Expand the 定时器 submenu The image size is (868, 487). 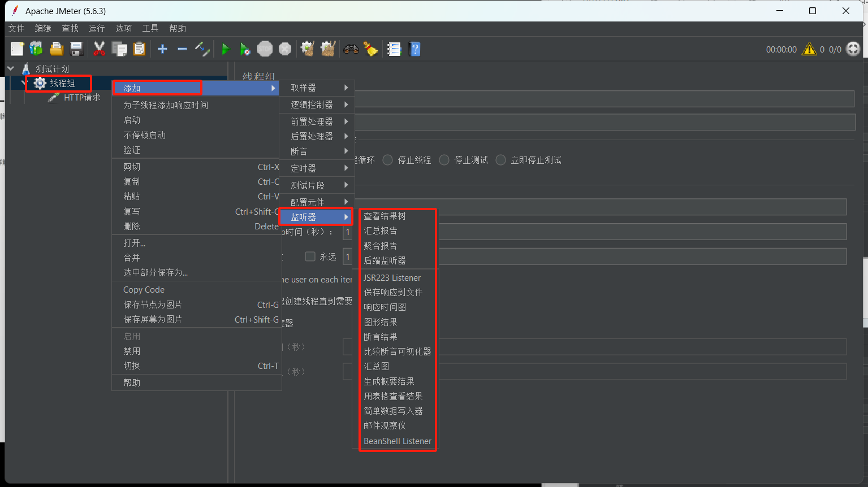tap(317, 168)
